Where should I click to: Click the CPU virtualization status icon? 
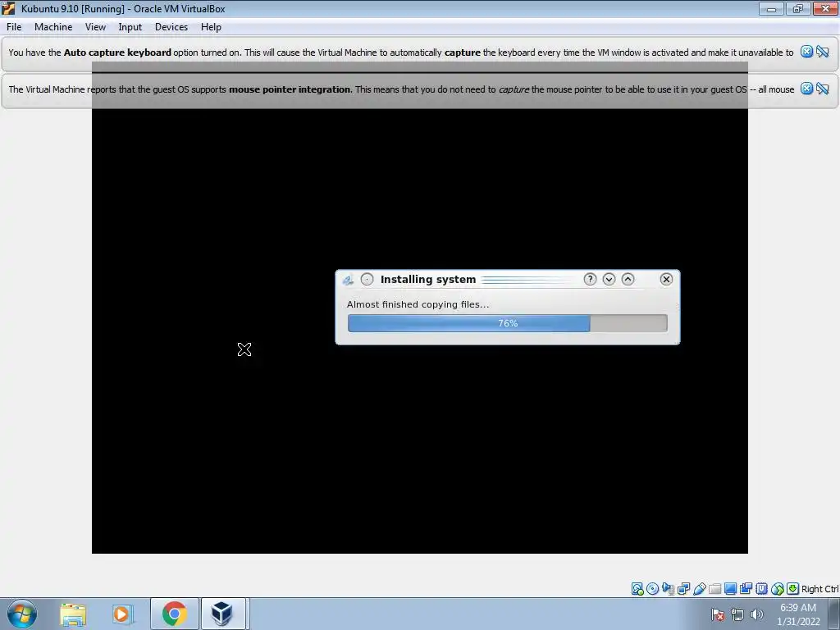761,589
